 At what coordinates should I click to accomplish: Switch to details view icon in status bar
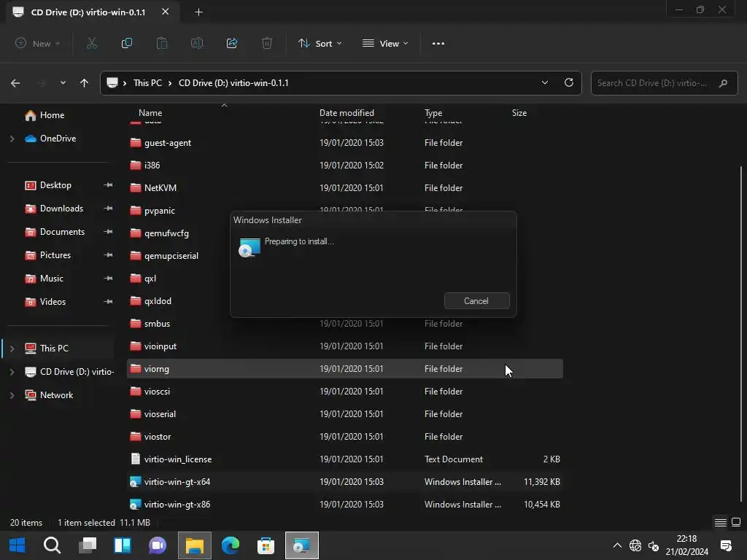(x=720, y=522)
